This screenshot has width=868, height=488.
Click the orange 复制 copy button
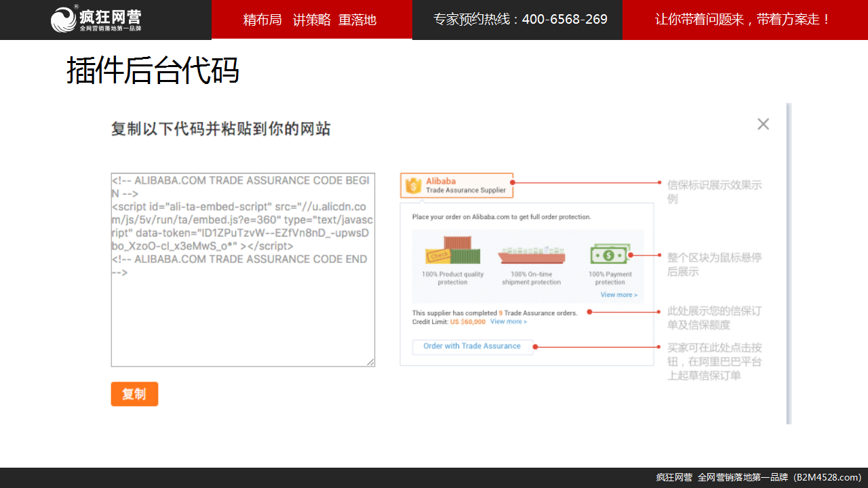pos(134,394)
